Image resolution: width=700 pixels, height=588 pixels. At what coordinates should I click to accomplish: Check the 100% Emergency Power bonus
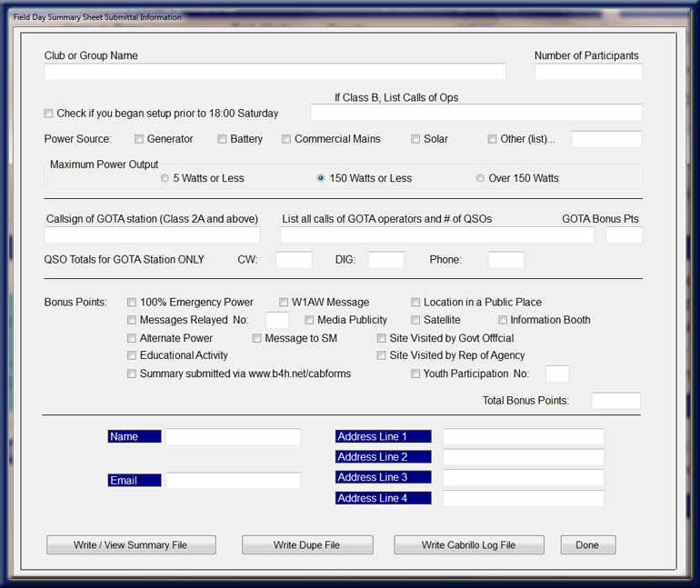tap(132, 303)
